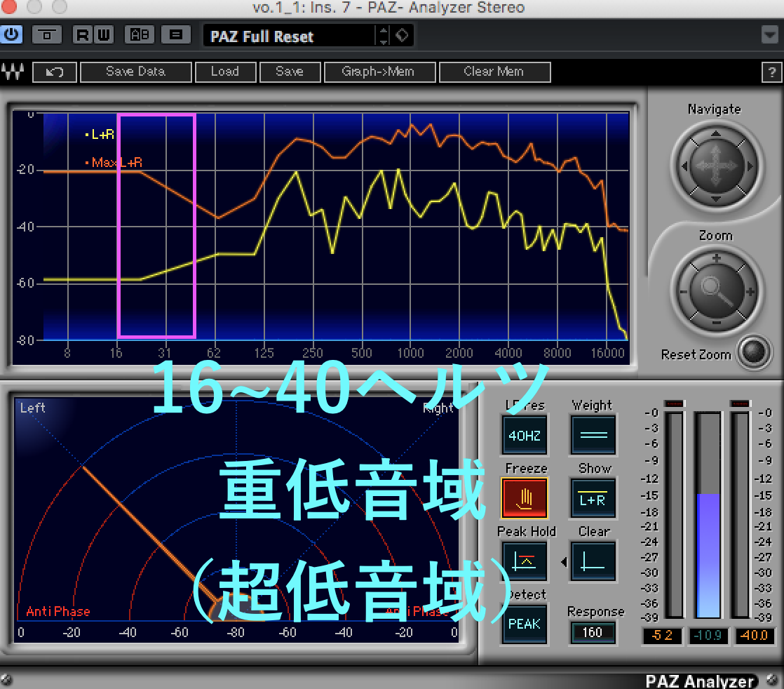Screen dimensions: 784x689
Task: Expand the top-right plugin dropdown arrow
Action: (769, 35)
